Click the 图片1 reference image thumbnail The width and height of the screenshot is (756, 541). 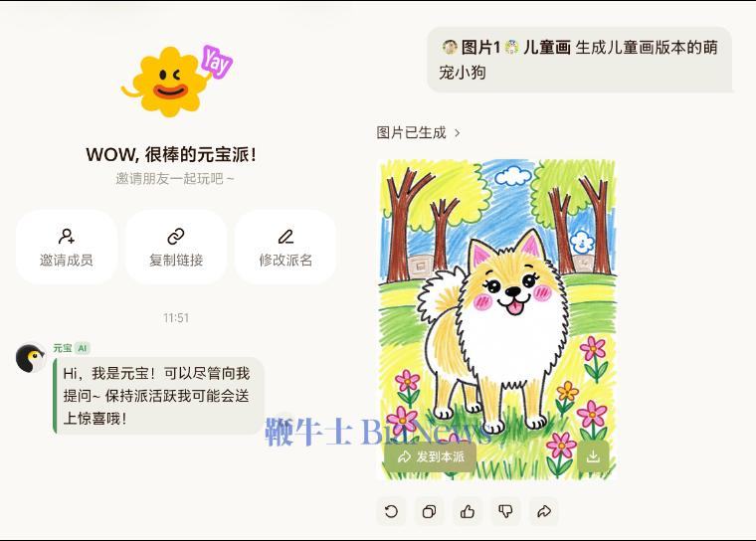pyautogui.click(x=450, y=48)
